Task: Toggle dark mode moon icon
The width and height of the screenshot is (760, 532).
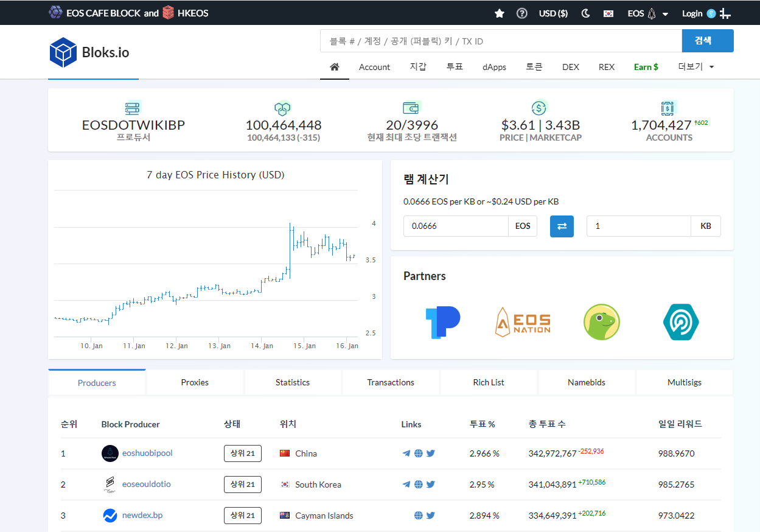Action: [x=586, y=13]
